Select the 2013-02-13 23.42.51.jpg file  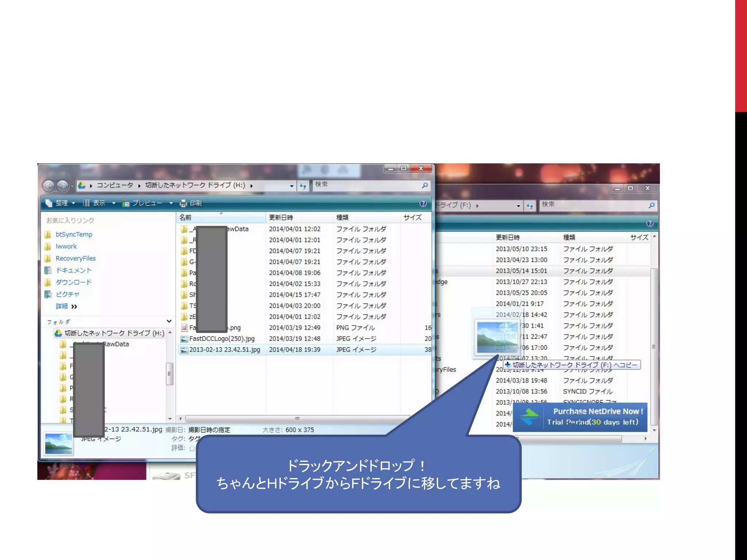[224, 350]
